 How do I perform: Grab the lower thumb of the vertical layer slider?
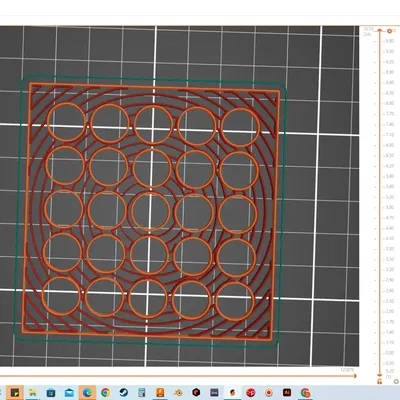coord(379,375)
